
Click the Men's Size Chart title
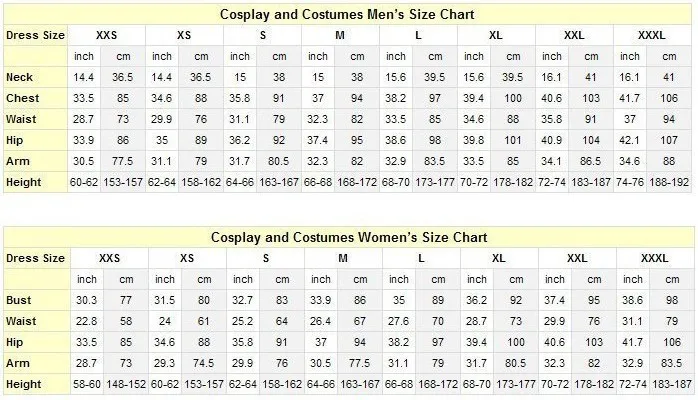tap(347, 14)
